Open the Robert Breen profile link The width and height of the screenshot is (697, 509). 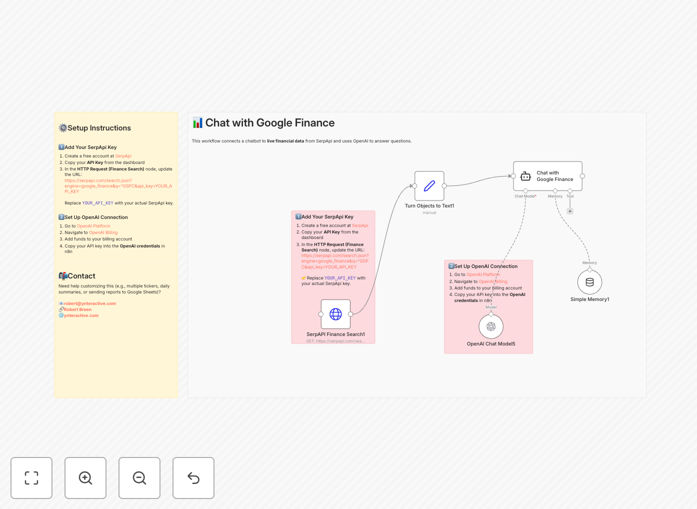(x=78, y=309)
